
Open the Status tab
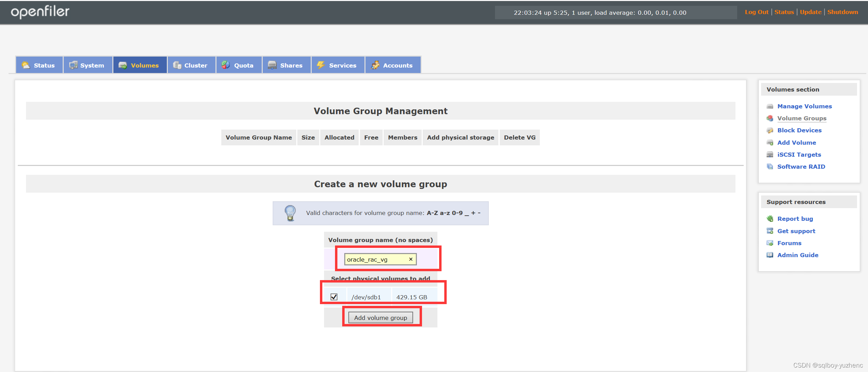39,65
